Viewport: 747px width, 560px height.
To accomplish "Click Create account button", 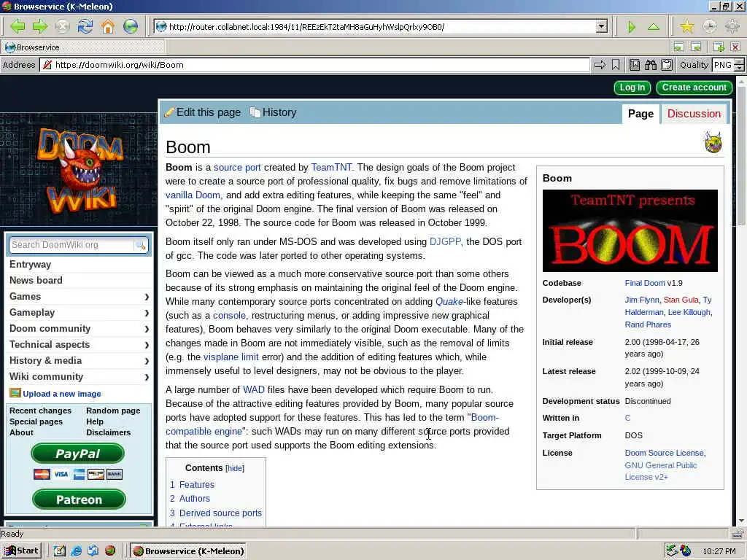I will 694,87.
